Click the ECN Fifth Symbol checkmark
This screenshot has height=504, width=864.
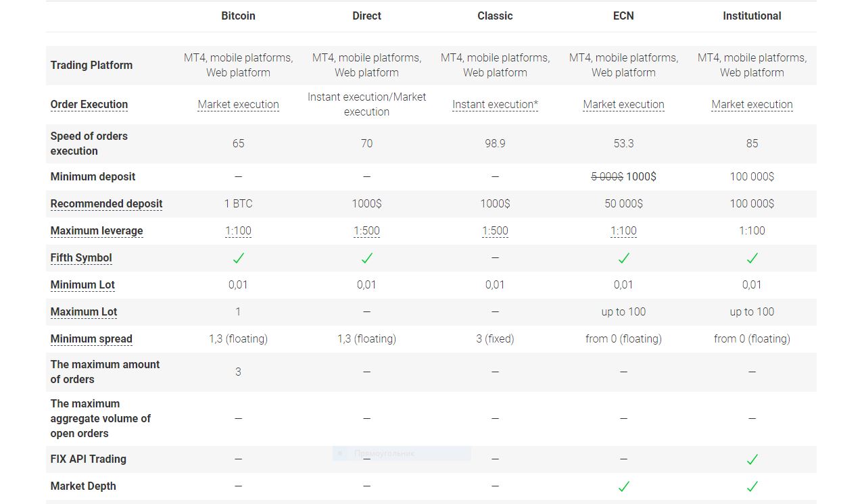point(623,258)
